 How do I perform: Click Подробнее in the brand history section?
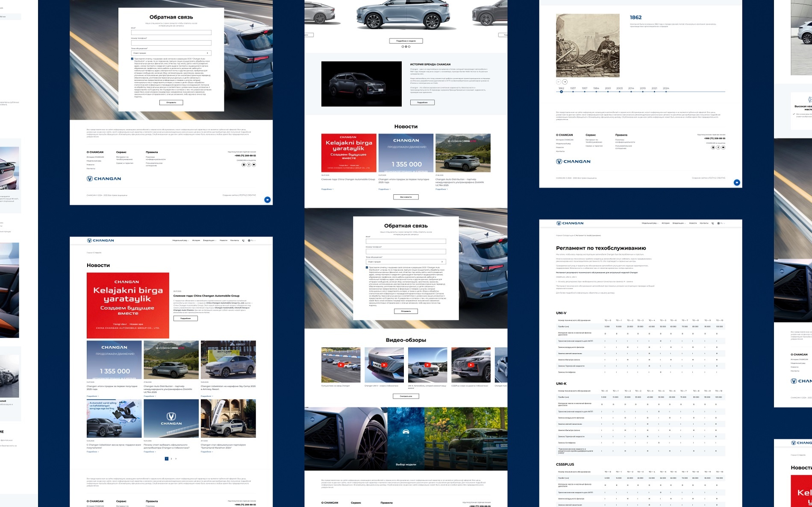(x=422, y=103)
